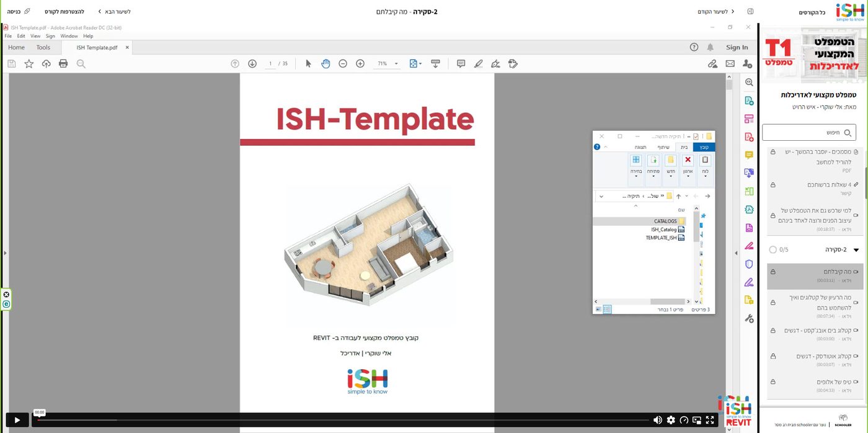Image resolution: width=868 pixels, height=433 pixels.
Task: Open the Edit menu in Acrobat
Action: 21,36
